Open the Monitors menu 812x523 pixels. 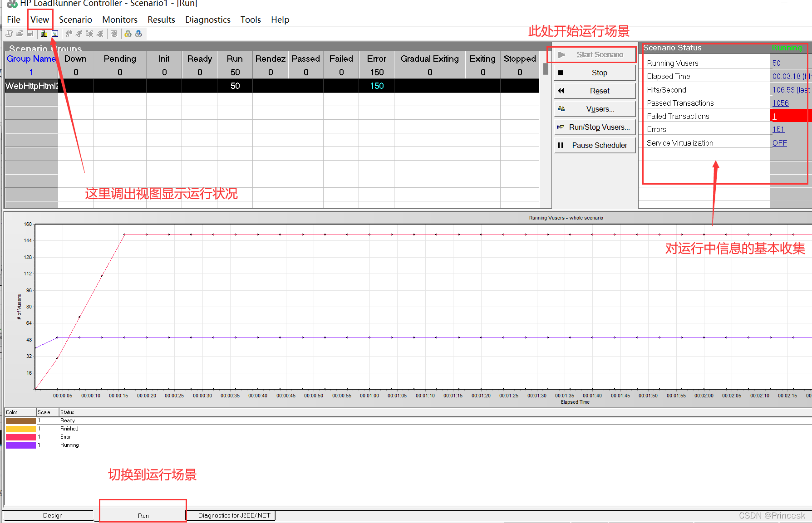[120, 20]
